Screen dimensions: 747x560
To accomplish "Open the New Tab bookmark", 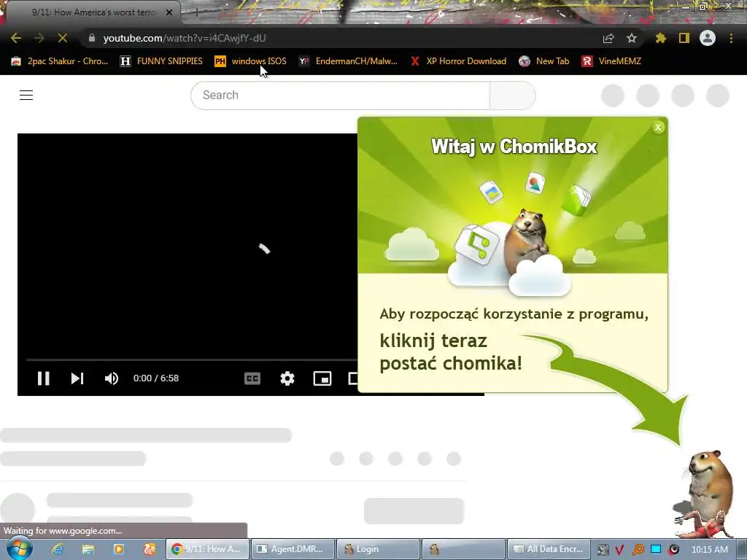I will 544,61.
